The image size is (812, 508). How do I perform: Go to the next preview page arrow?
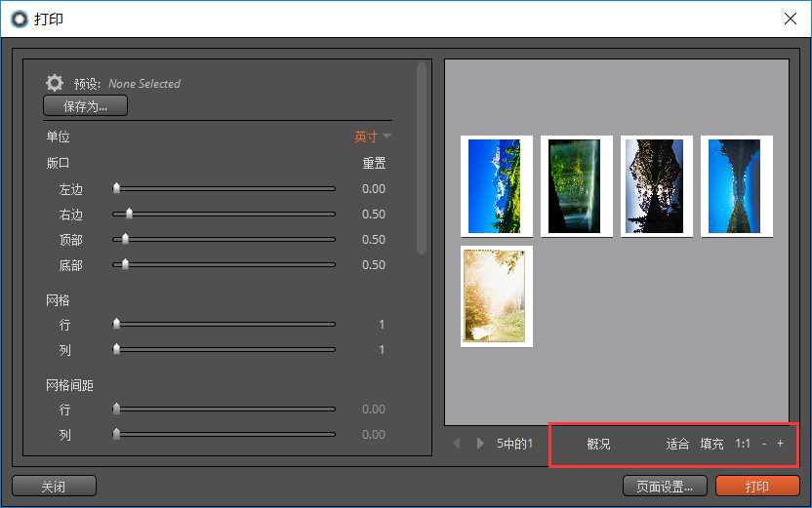480,444
